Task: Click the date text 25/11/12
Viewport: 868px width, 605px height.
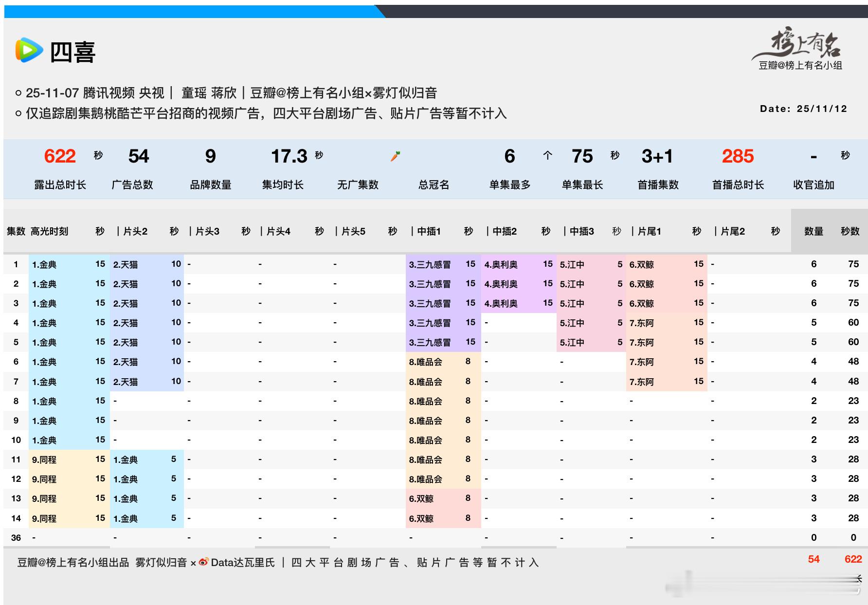Action: point(822,109)
